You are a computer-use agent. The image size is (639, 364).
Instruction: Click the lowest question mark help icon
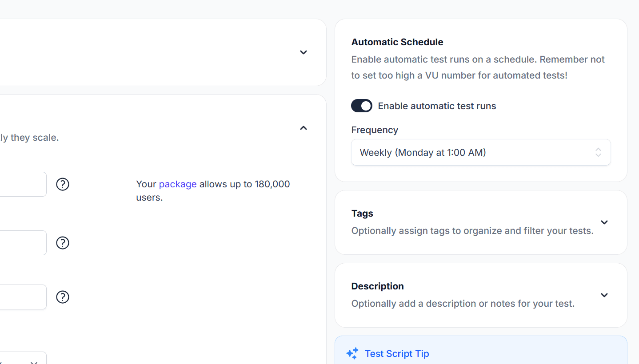pyautogui.click(x=63, y=297)
